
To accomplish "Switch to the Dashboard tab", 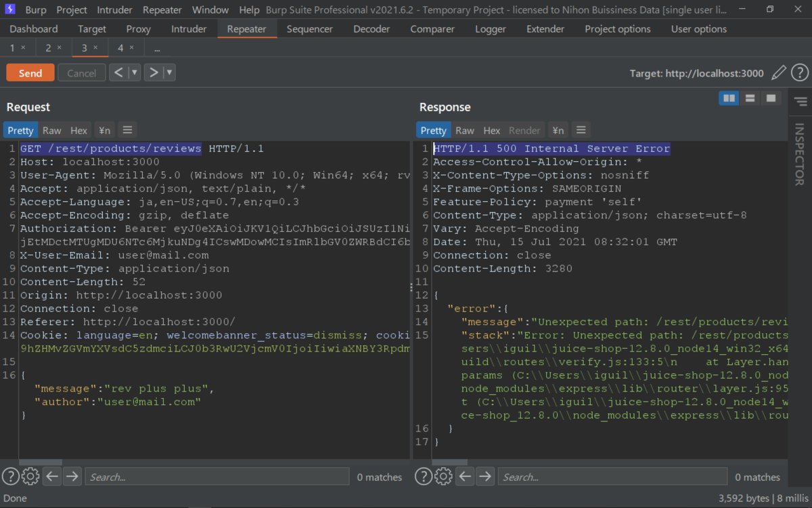I will [34, 29].
